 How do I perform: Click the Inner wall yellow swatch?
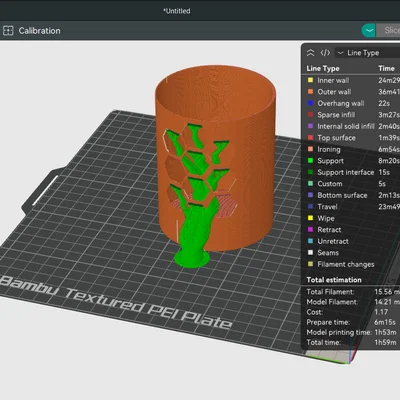pyautogui.click(x=310, y=80)
